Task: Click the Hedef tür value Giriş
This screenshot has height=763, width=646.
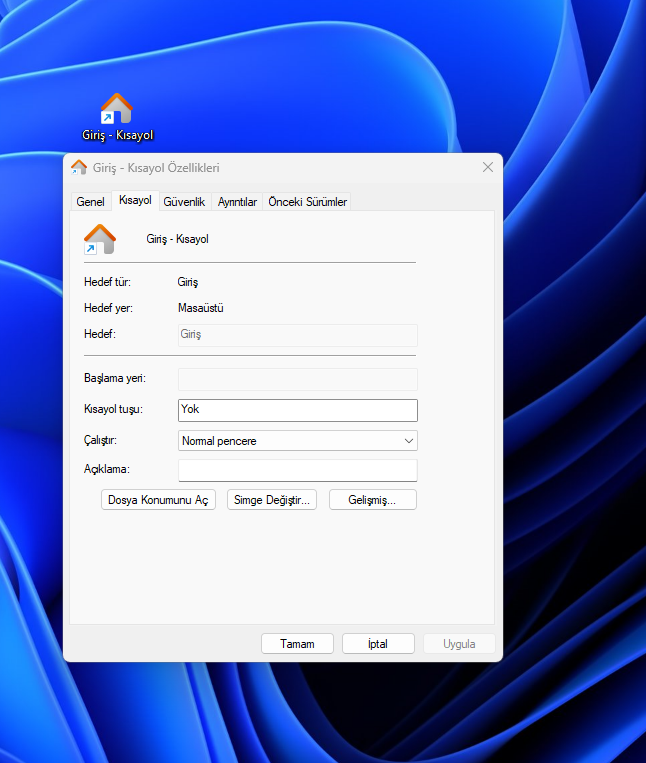Action: tap(188, 282)
